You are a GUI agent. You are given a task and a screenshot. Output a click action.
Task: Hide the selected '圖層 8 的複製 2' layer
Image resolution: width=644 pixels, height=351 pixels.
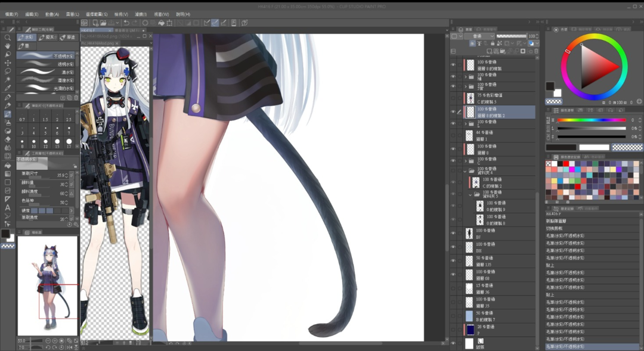click(x=453, y=111)
